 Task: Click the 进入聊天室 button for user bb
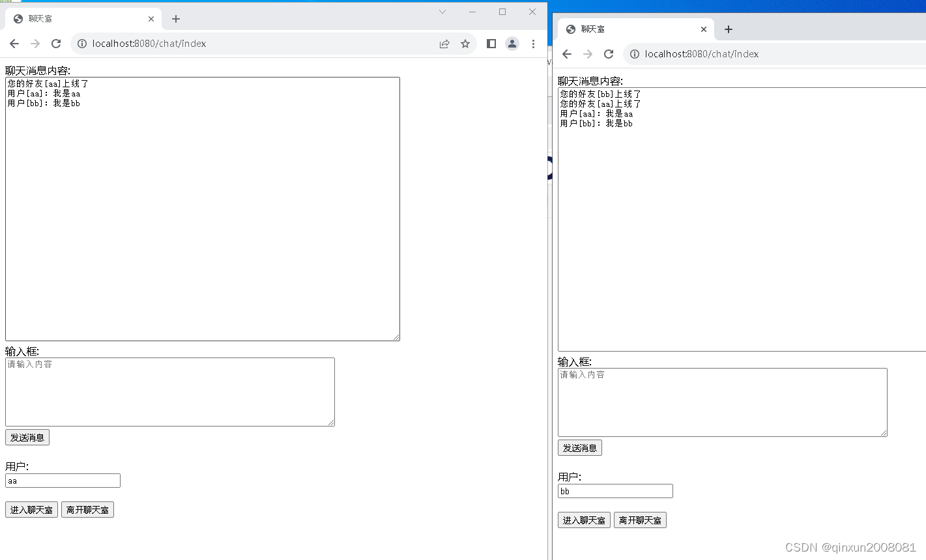pos(584,520)
